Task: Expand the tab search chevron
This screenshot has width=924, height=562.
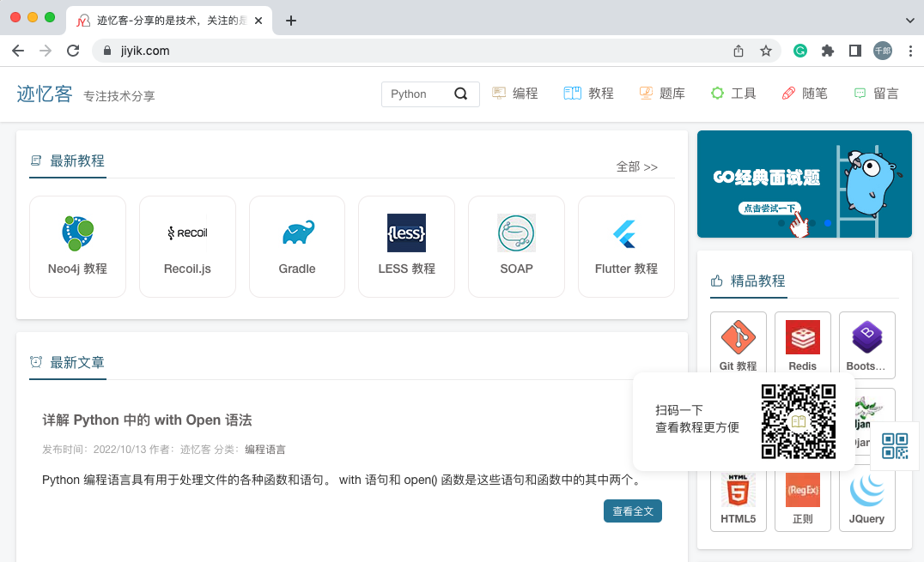Action: [x=910, y=21]
